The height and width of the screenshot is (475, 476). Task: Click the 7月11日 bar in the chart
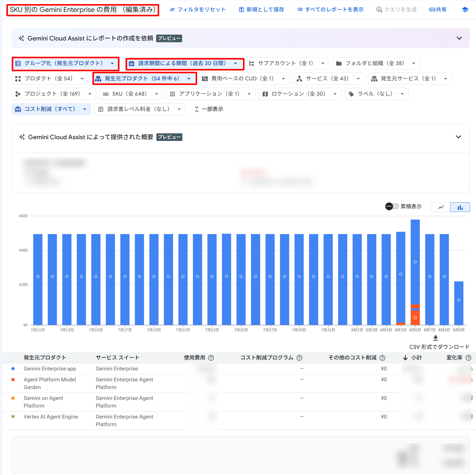click(38, 279)
